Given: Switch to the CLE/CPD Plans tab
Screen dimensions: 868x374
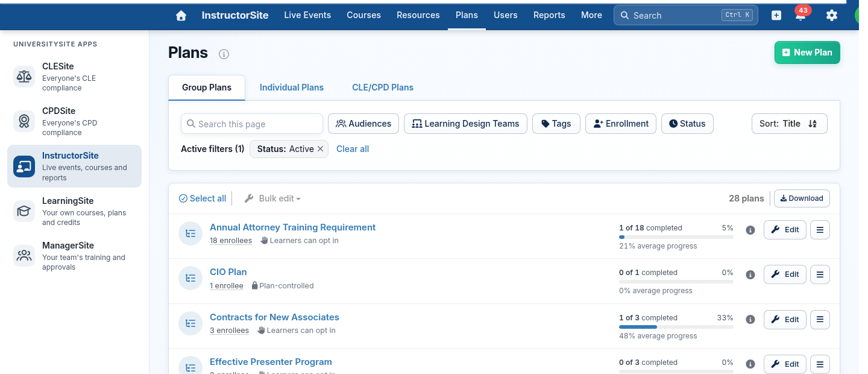Looking at the screenshot, I should coord(383,87).
